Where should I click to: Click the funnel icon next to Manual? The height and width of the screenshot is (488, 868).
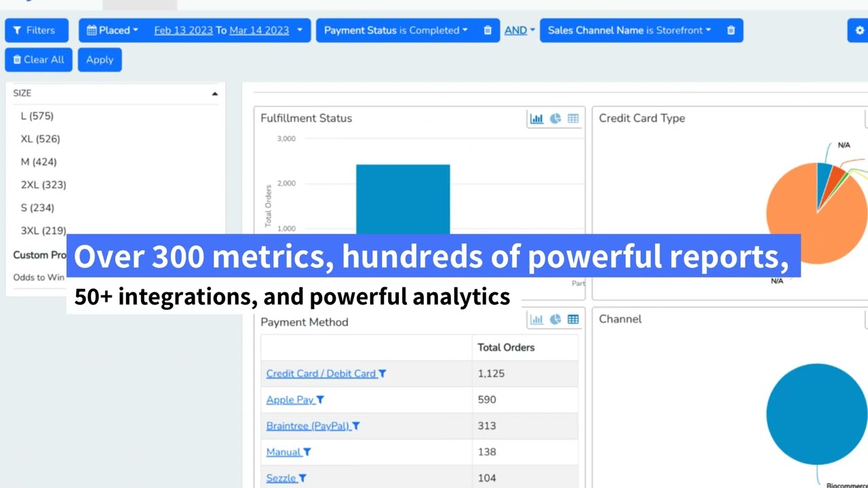(x=307, y=452)
